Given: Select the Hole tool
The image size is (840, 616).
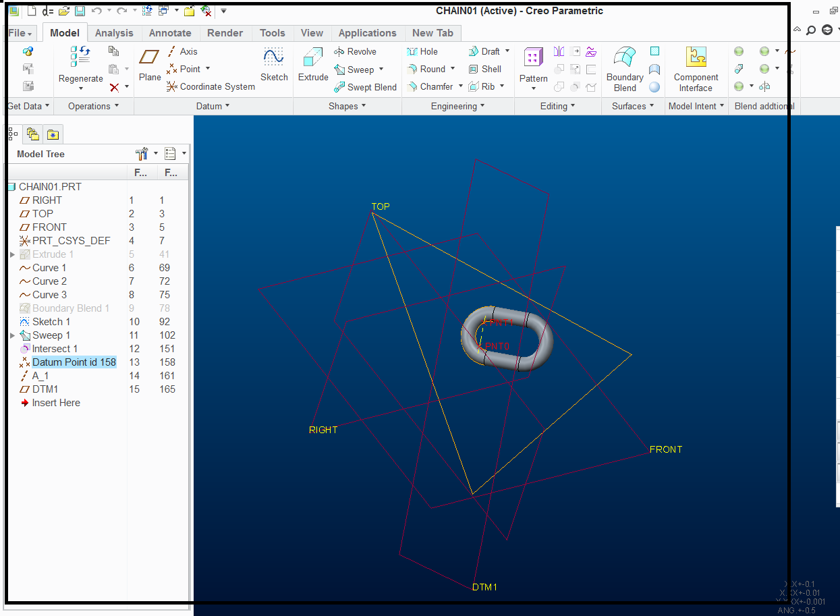Looking at the screenshot, I should [x=422, y=51].
